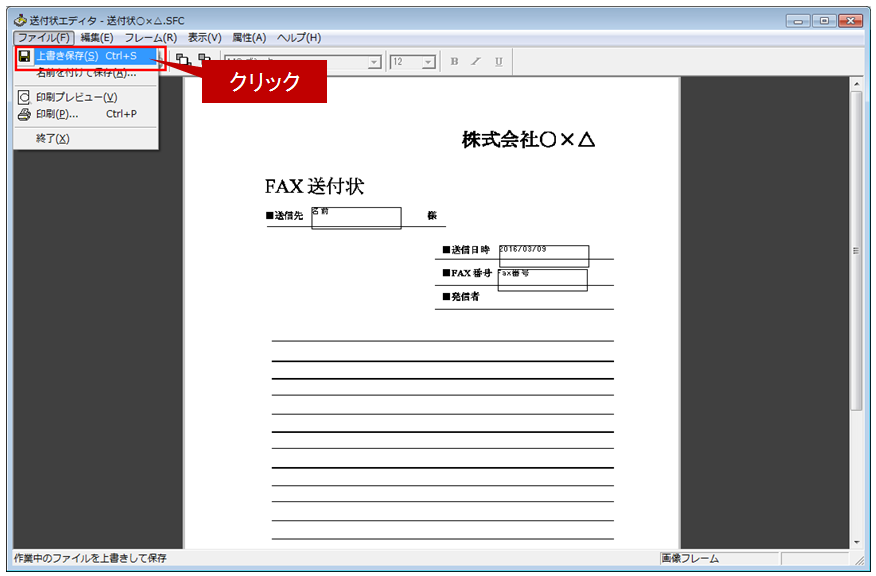Image resolution: width=876 pixels, height=576 pixels.
Task: Click the ■発信者 label
Action: tap(461, 297)
